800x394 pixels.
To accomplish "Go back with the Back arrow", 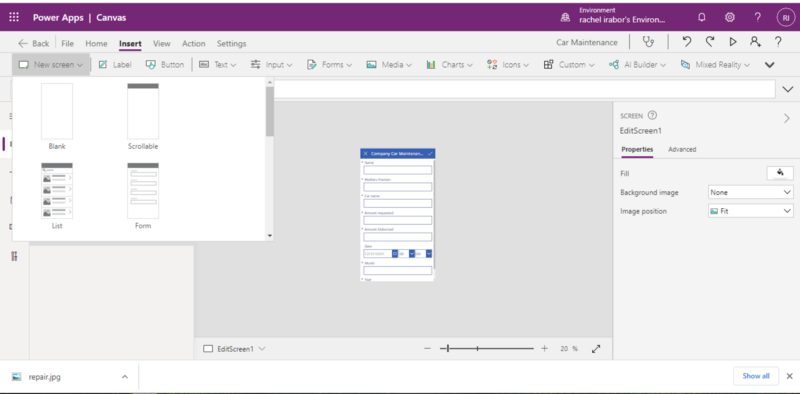I will click(33, 43).
